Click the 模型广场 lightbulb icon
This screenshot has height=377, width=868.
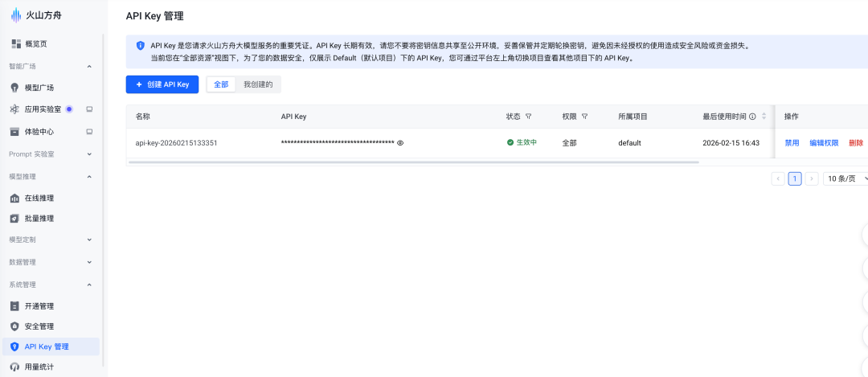coord(15,88)
